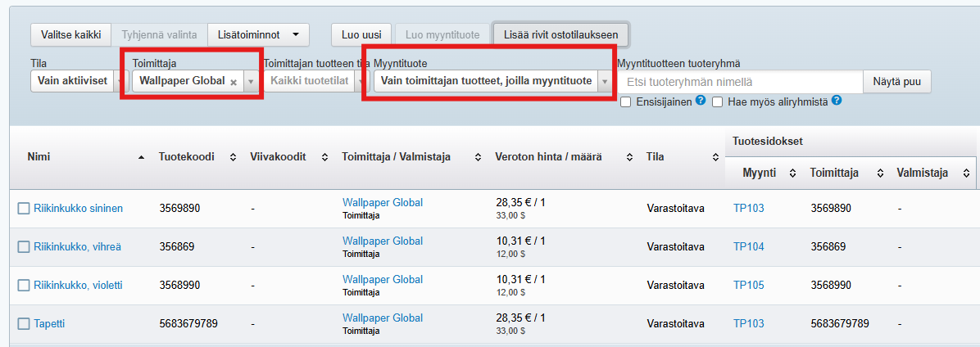Sort by Viivakoodit column arrows
Screen dimensions: 980x347
click(324, 156)
